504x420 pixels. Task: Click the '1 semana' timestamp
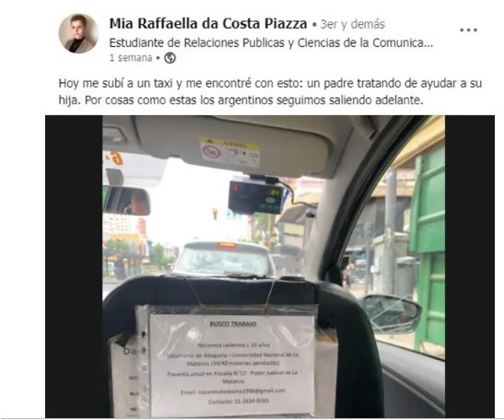coord(131,58)
